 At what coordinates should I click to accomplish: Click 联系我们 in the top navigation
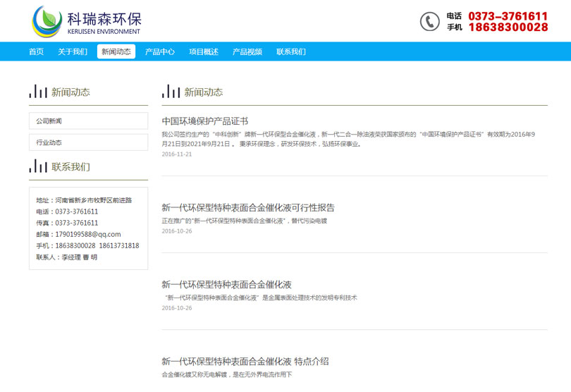291,51
